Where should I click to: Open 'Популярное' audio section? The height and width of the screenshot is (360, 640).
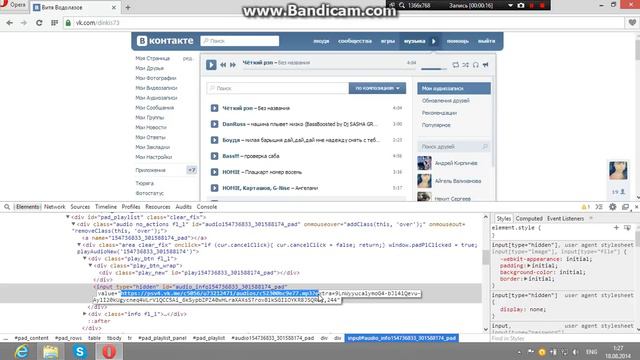pyautogui.click(x=436, y=125)
